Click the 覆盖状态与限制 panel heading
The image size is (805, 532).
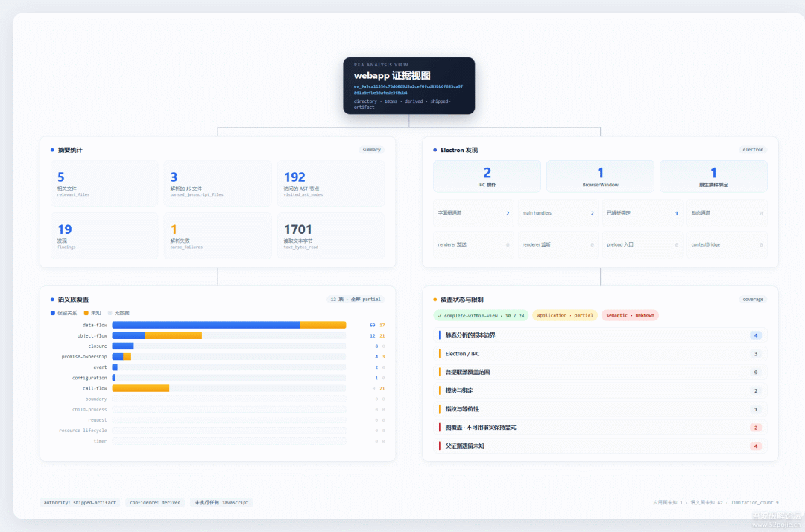[461, 299]
